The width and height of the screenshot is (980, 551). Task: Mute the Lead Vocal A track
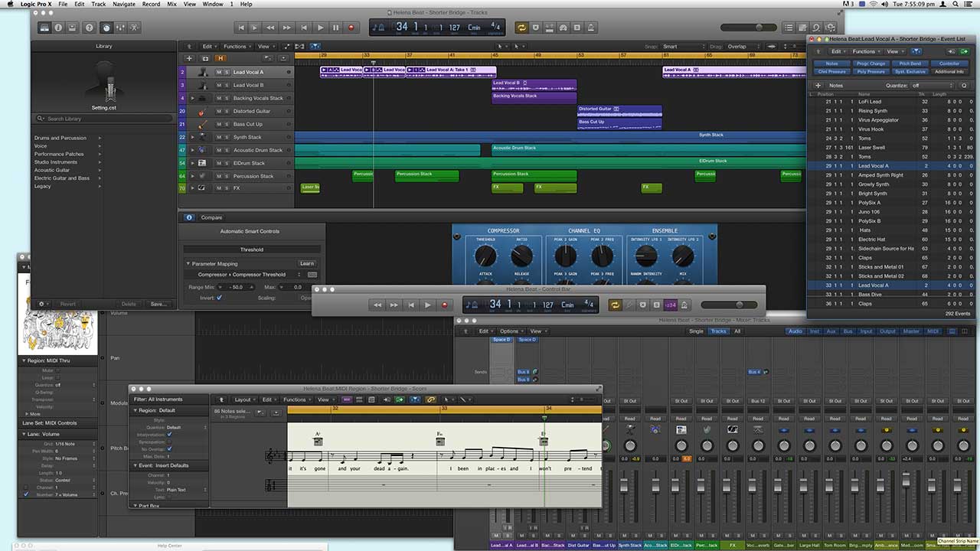[x=218, y=72]
